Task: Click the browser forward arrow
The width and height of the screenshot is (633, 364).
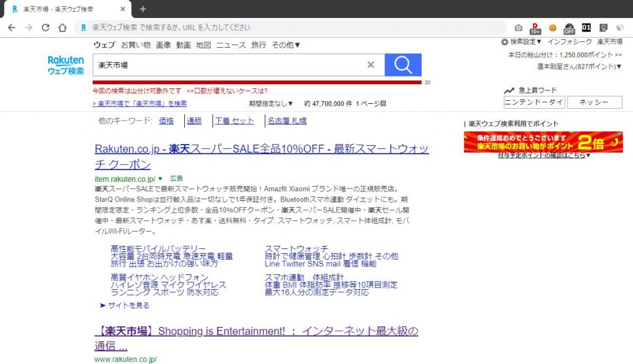Action: [28, 27]
